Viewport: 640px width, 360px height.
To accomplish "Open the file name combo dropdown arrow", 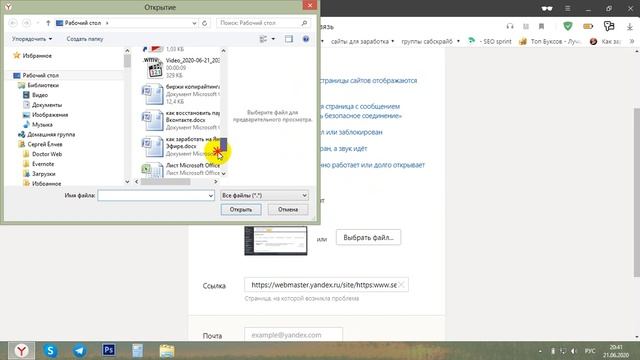I will (211, 196).
